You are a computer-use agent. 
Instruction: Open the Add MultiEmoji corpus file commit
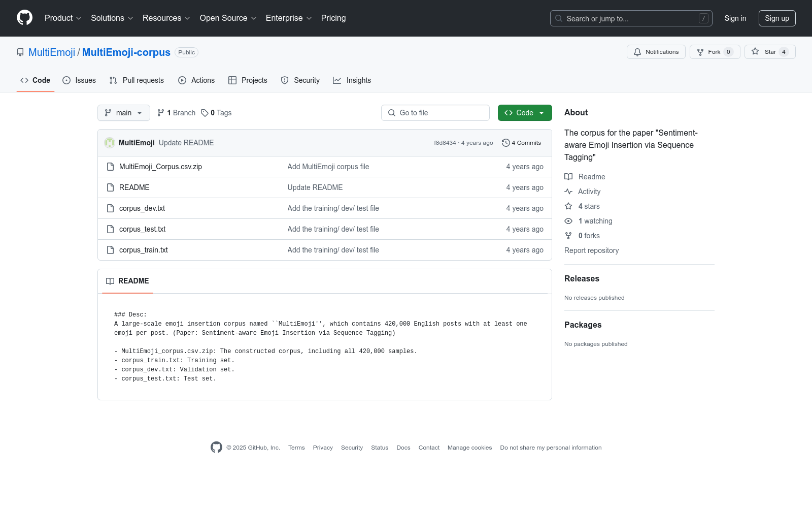tap(328, 167)
